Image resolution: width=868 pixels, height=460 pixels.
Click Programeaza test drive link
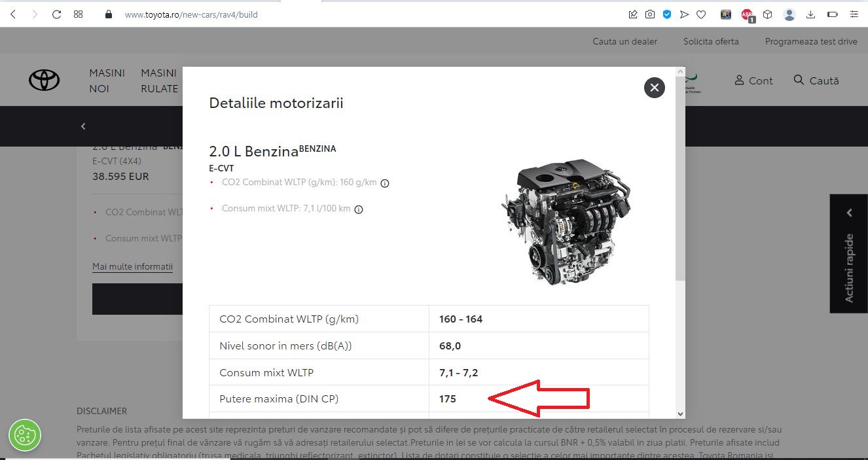[x=811, y=41]
